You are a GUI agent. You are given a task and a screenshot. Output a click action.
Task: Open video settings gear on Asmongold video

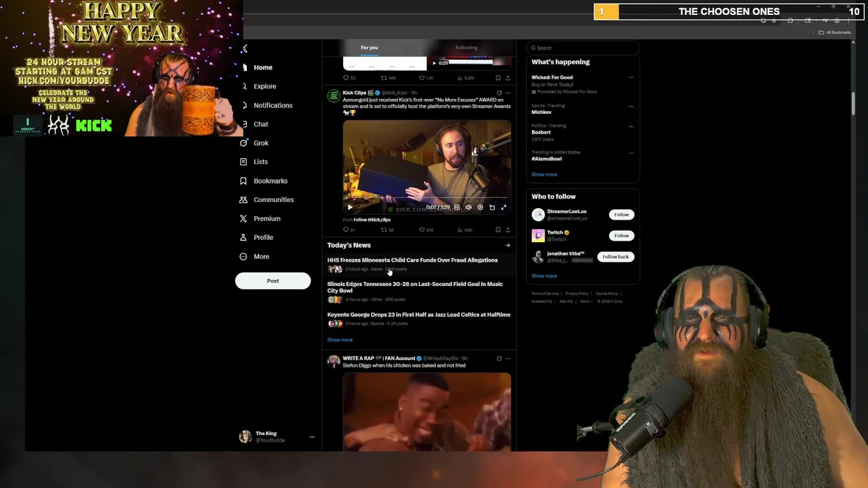(480, 207)
